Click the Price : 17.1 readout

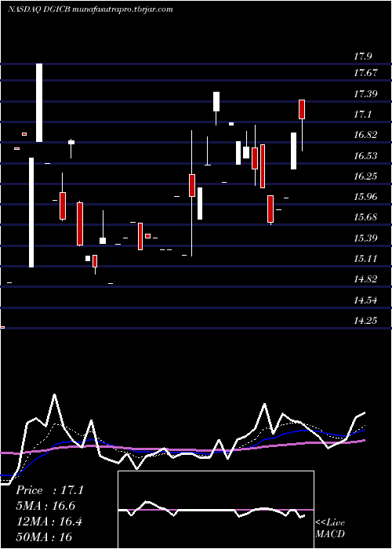pyautogui.click(x=49, y=490)
